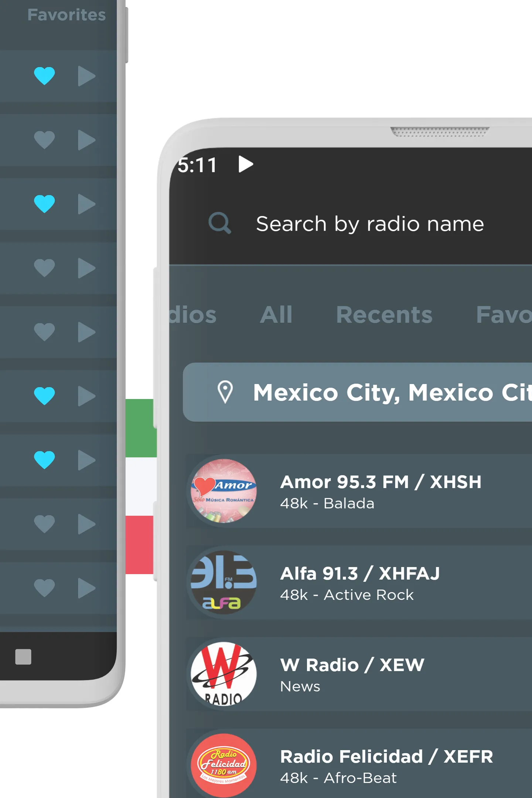Toggle the third row's cyan heart
The height and width of the screenshot is (798, 532).
pyautogui.click(x=44, y=204)
